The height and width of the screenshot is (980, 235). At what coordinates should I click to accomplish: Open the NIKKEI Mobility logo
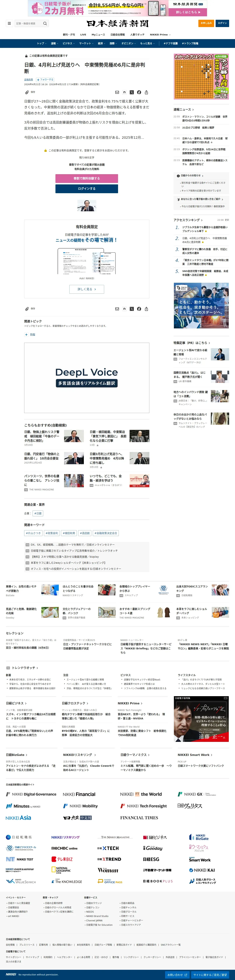tap(80, 806)
